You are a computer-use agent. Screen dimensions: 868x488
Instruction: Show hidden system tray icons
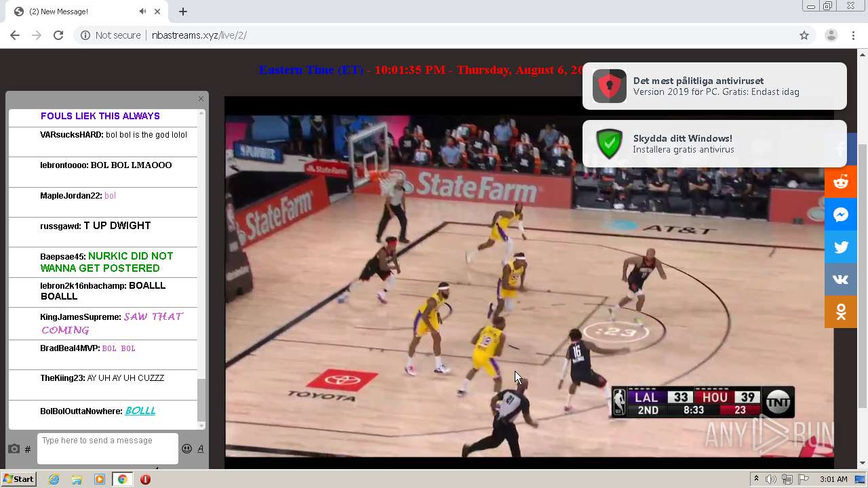(756, 479)
